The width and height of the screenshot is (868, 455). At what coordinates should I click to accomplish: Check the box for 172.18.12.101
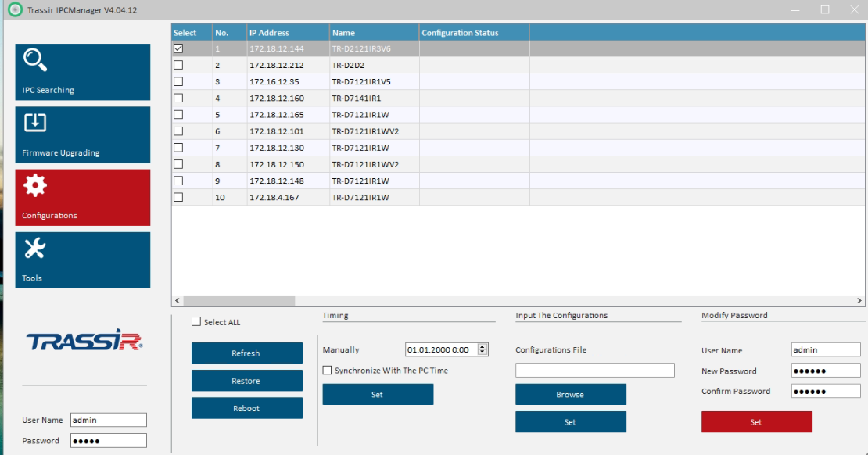point(178,132)
